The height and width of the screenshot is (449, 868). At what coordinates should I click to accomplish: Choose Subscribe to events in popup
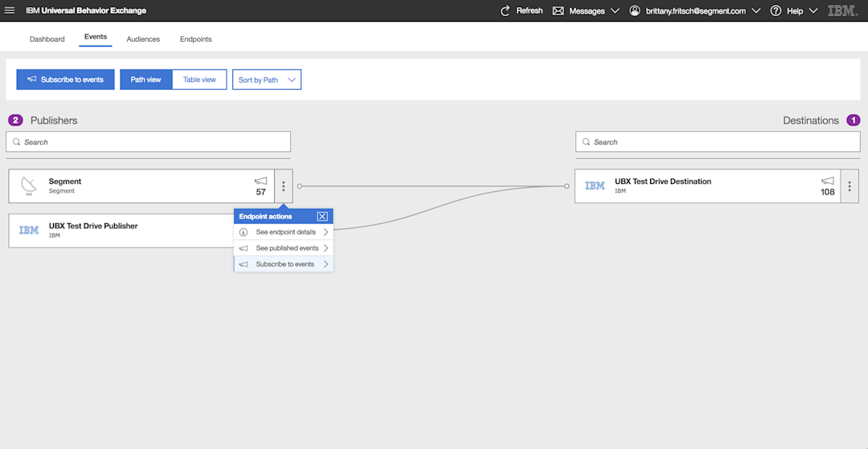(x=284, y=263)
